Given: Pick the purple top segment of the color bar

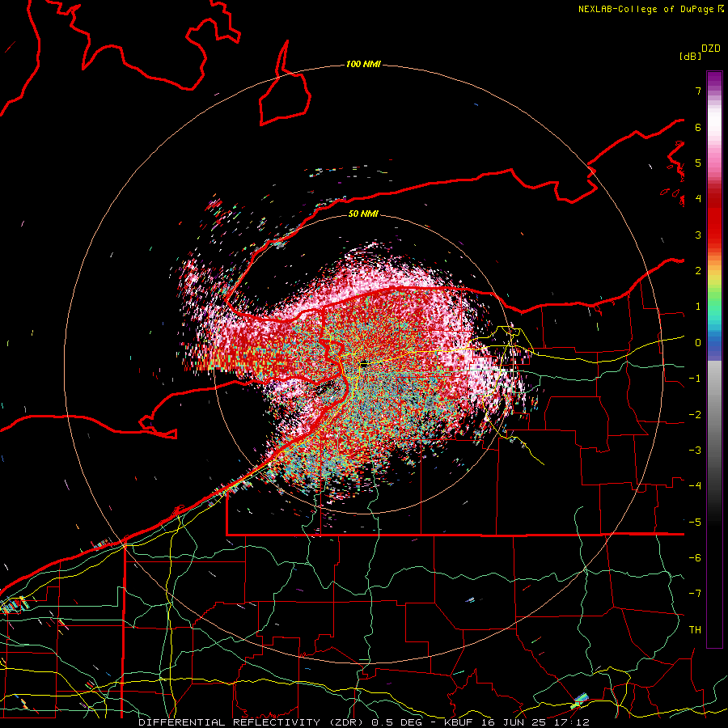Looking at the screenshot, I should coord(714,80).
